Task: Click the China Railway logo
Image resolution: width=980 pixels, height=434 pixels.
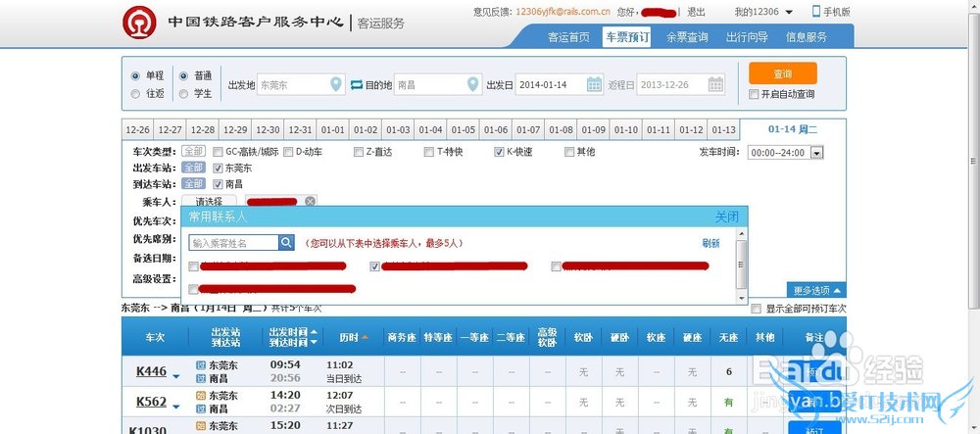Action: (x=139, y=23)
